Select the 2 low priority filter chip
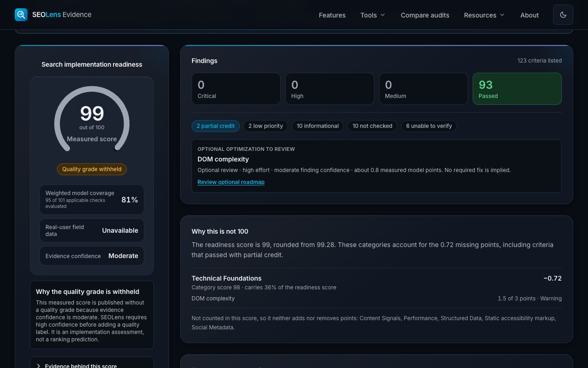This screenshot has width=588, height=368. 266,126
